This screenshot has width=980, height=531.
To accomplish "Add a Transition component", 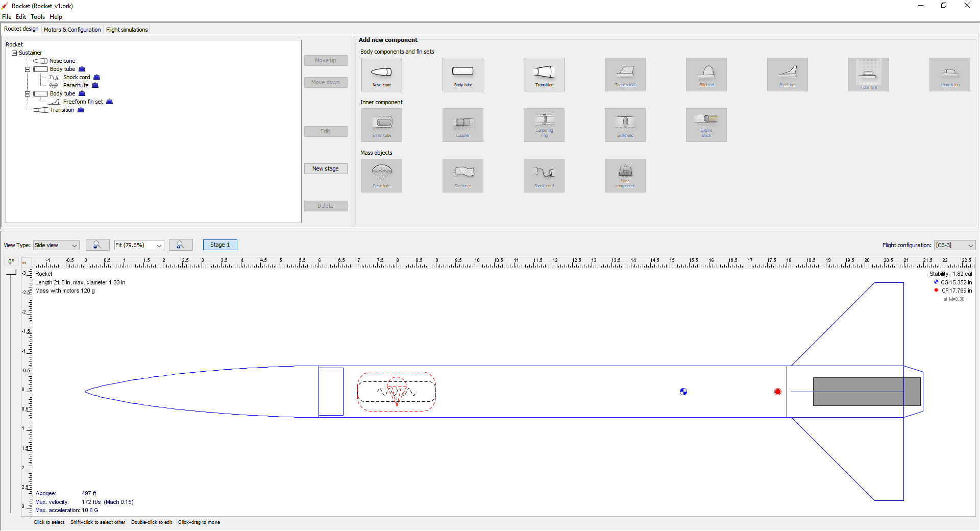I will tap(544, 75).
